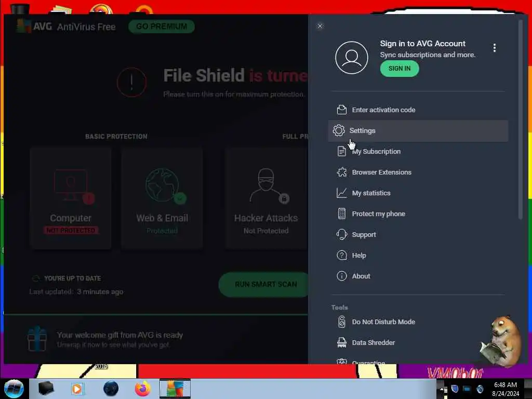Click the side menu vertical scrollbar
The height and width of the screenshot is (399, 532).
point(521,120)
